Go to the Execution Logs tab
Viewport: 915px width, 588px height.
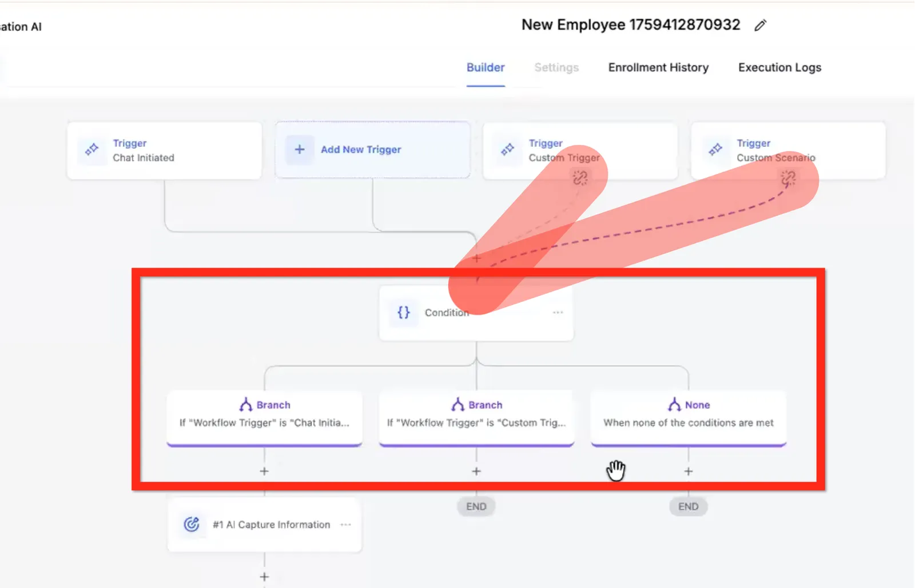(779, 67)
